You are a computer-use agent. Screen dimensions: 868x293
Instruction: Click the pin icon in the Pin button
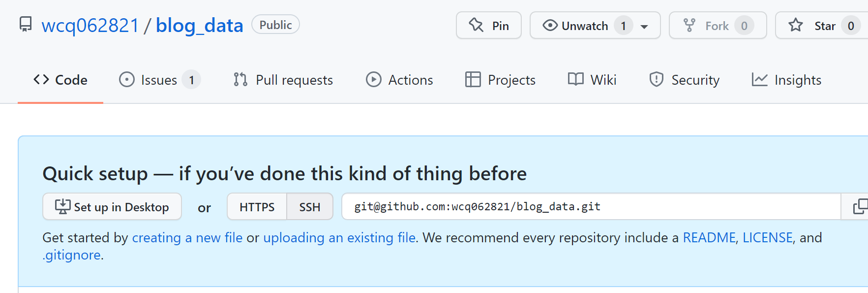pos(476,25)
